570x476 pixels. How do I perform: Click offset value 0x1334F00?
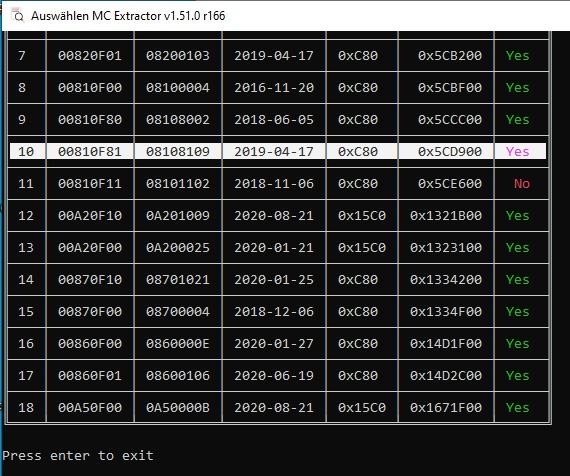[x=446, y=312]
